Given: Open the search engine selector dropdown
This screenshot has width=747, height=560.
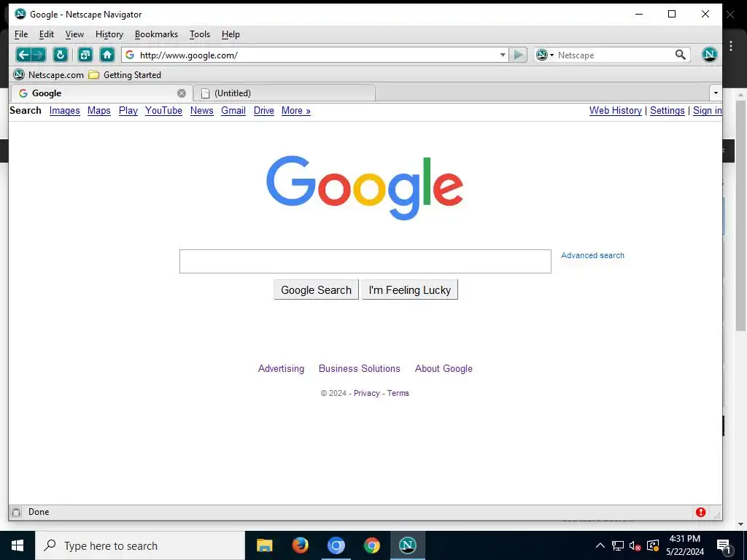Looking at the screenshot, I should [x=545, y=55].
